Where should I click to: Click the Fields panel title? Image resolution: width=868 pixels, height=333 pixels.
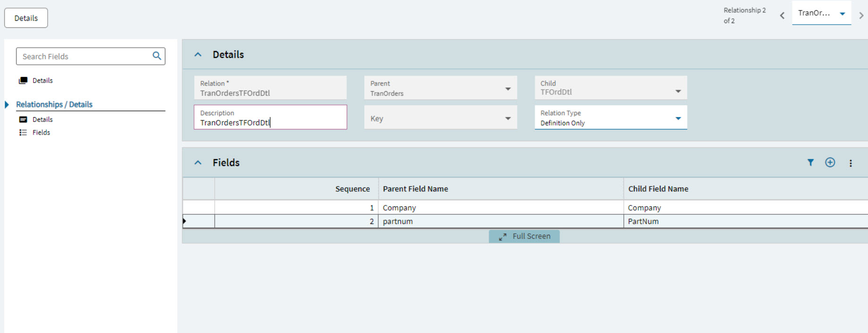coord(226,162)
